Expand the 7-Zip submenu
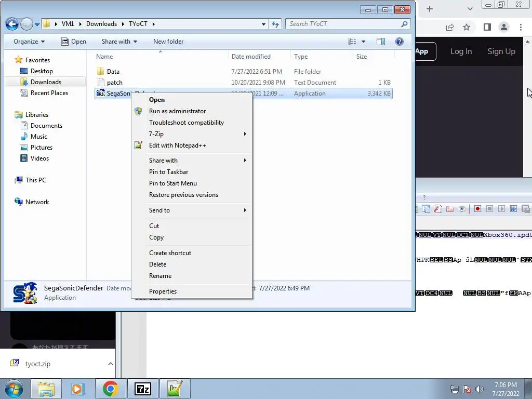The height and width of the screenshot is (399, 532). pyautogui.click(x=192, y=134)
